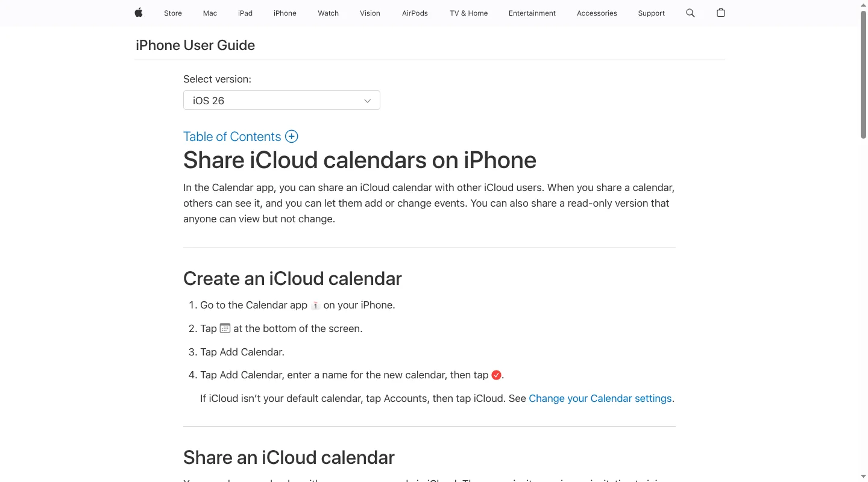This screenshot has width=868, height=482.
Task: Click the plus circle beside Table of Contents
Action: point(292,136)
